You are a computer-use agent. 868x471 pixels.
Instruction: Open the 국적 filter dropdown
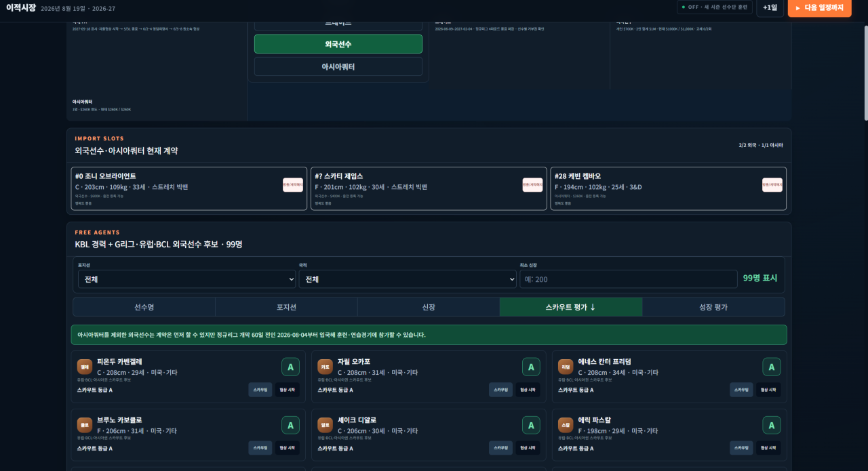tap(408, 279)
